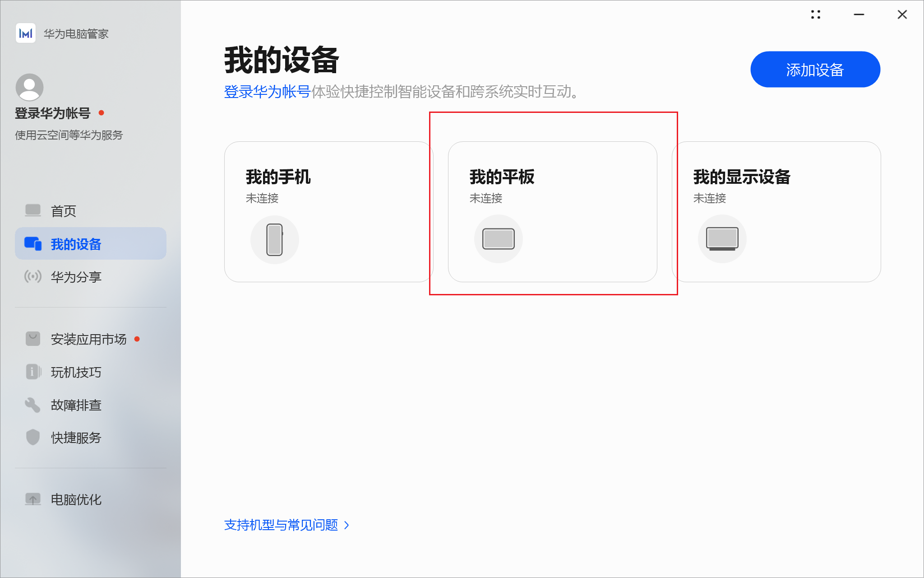The height and width of the screenshot is (578, 924).
Task: Click the user avatar icon
Action: click(30, 87)
